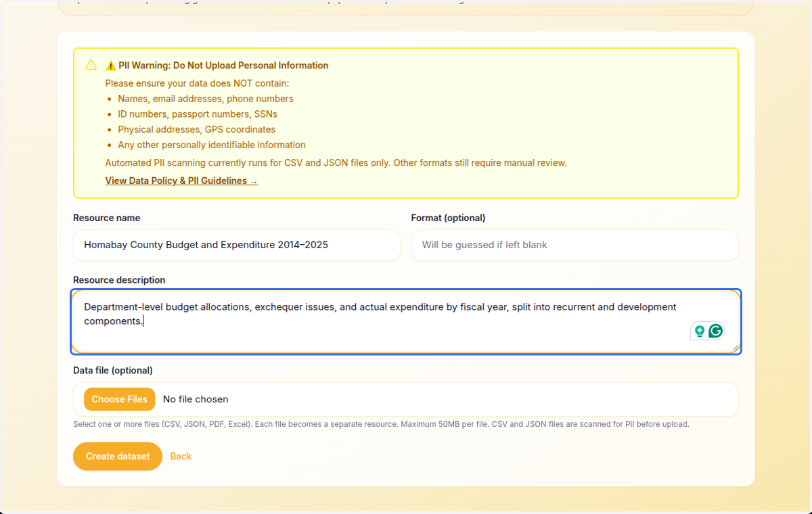812x514 pixels.
Task: Click the Create dataset button
Action: pyautogui.click(x=118, y=457)
